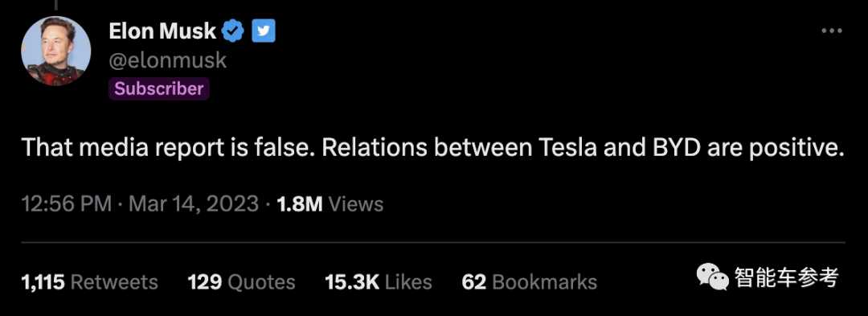Open Elon Musk's profile avatar picture
The width and height of the screenshot is (868, 316).
(56, 51)
